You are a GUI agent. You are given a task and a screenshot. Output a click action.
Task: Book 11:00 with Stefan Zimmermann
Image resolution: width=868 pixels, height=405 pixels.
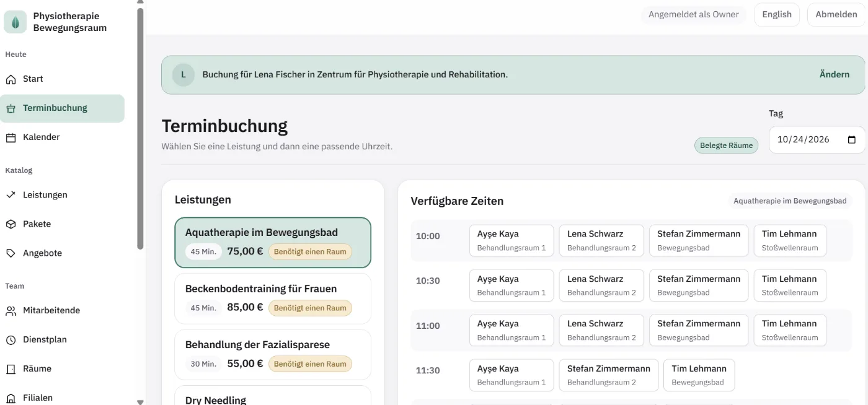click(699, 330)
